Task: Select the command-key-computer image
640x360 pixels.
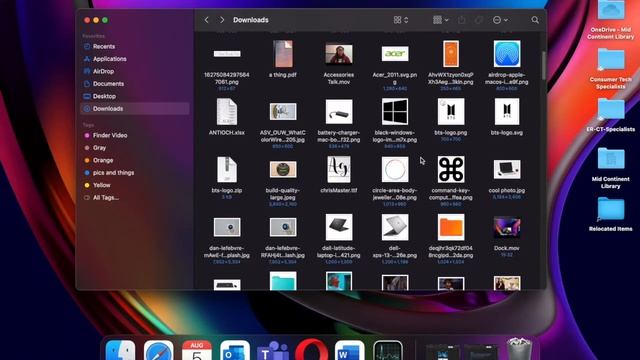Action: [x=451, y=169]
